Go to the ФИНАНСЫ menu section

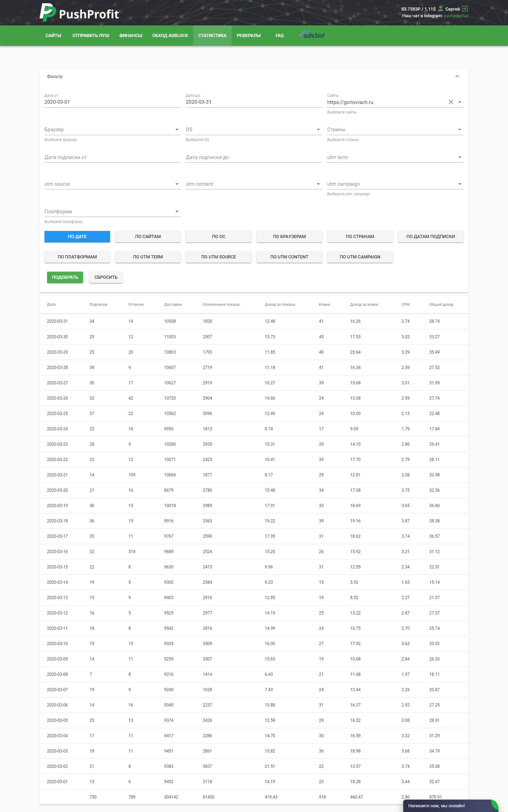tap(131, 36)
